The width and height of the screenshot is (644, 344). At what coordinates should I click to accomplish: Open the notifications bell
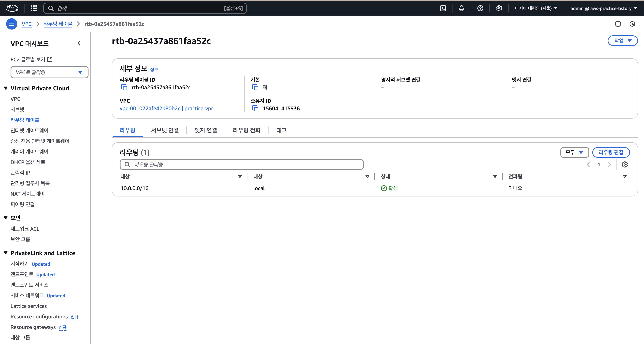pos(462,8)
